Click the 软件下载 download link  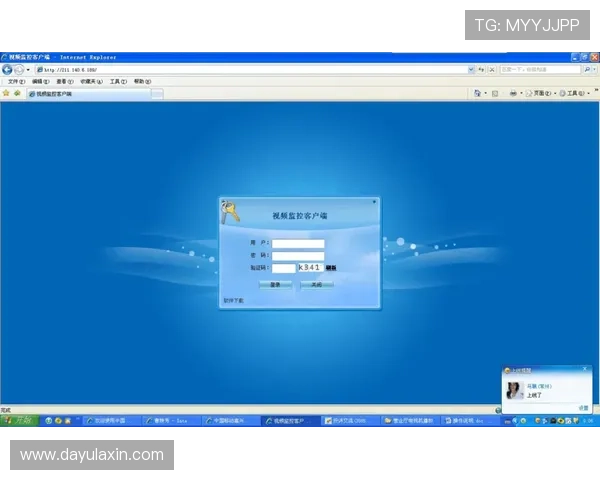point(233,299)
